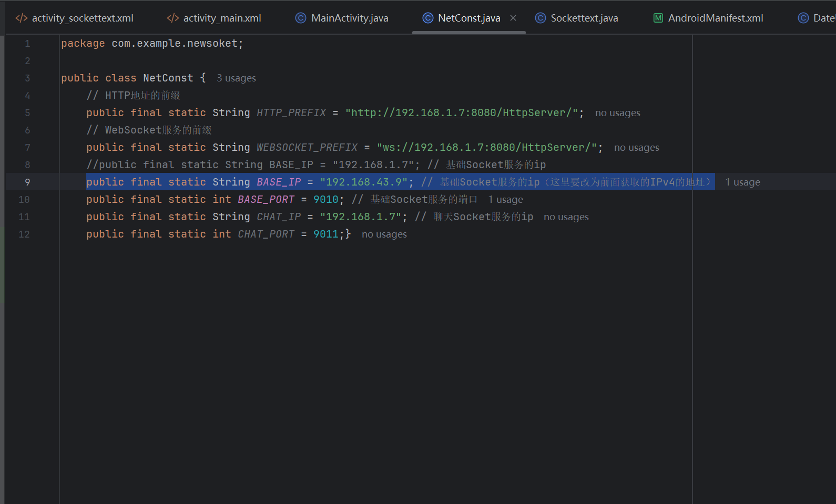Open the AndroidManifest.xml tab
This screenshot has height=504, width=836.
(715, 18)
